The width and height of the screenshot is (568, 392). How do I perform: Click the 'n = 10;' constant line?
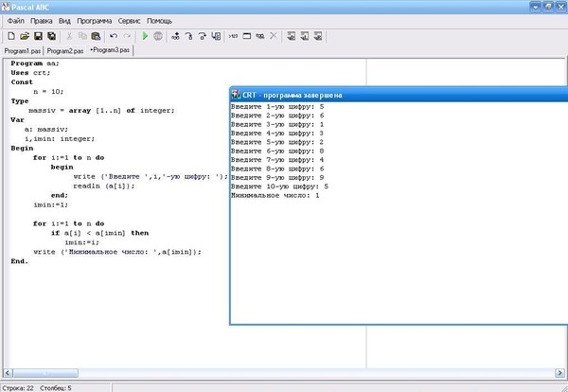pyautogui.click(x=48, y=92)
